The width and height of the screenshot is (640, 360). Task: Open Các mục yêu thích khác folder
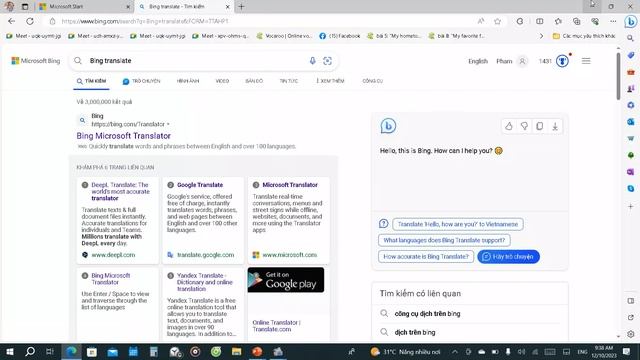584,36
